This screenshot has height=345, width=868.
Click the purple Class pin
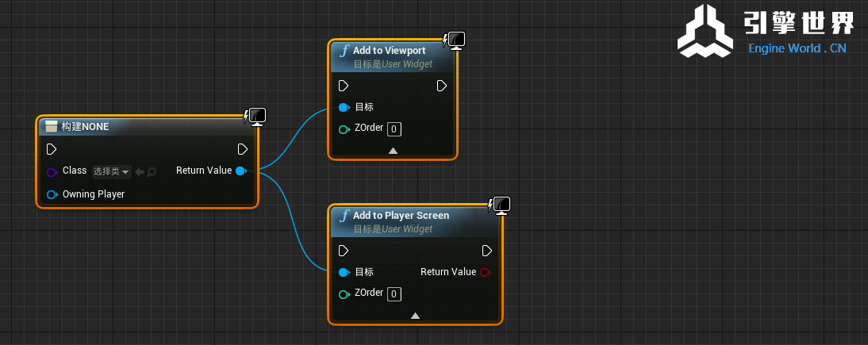52,171
